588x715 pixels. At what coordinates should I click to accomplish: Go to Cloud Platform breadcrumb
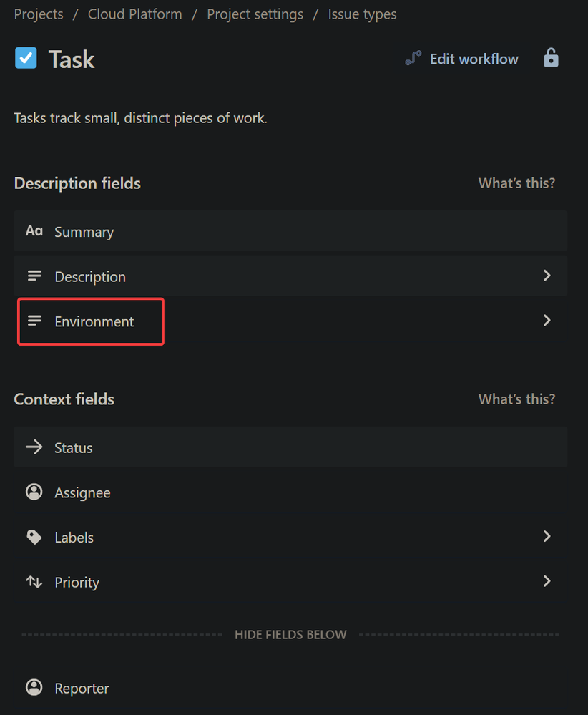[135, 14]
